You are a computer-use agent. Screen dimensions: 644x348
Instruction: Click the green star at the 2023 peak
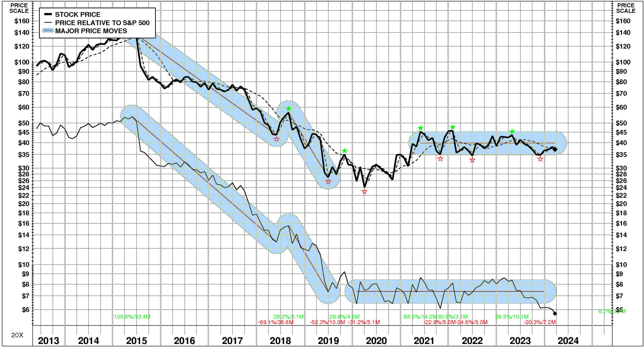512,131
